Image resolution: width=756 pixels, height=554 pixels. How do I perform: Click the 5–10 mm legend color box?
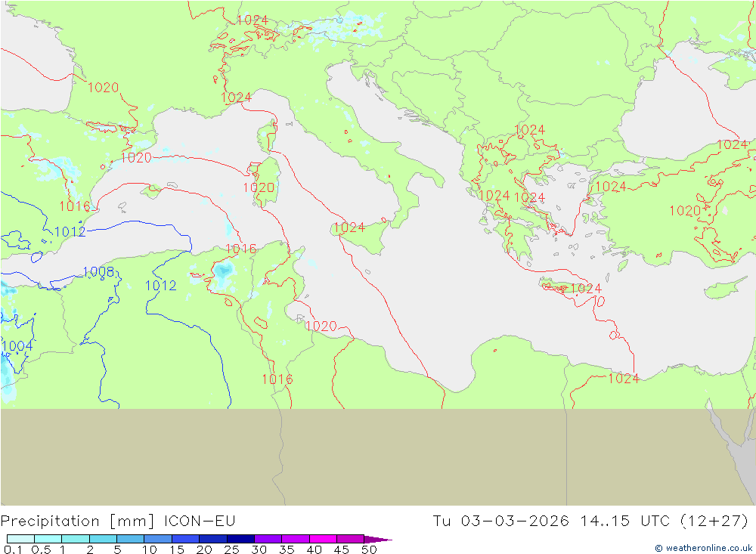click(x=131, y=539)
